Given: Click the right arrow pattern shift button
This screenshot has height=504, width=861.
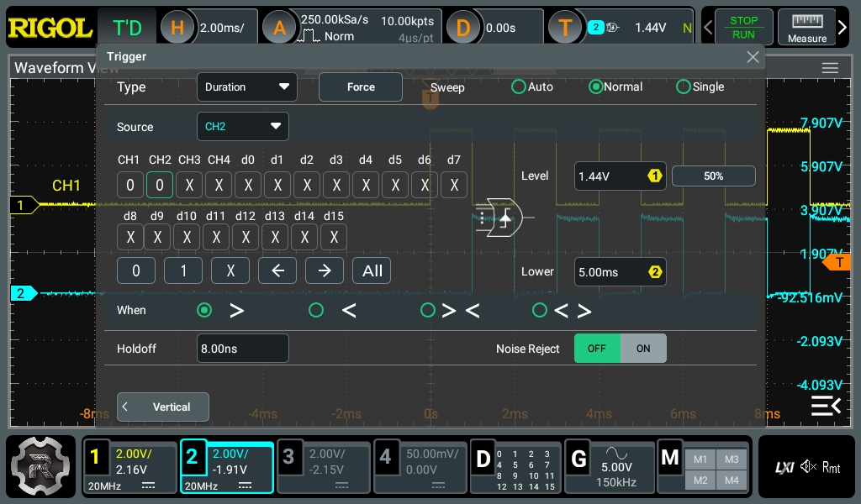Looking at the screenshot, I should coord(324,270).
